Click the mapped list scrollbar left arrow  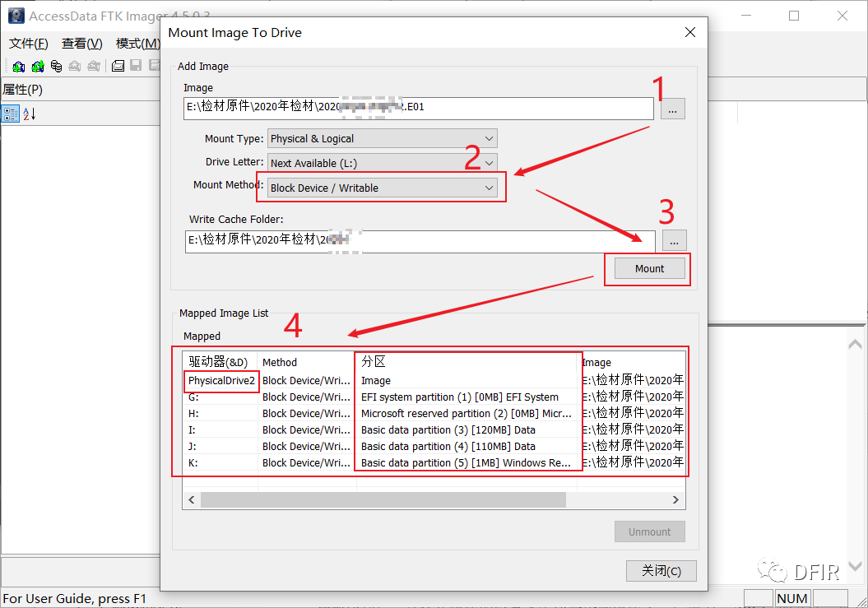(192, 499)
